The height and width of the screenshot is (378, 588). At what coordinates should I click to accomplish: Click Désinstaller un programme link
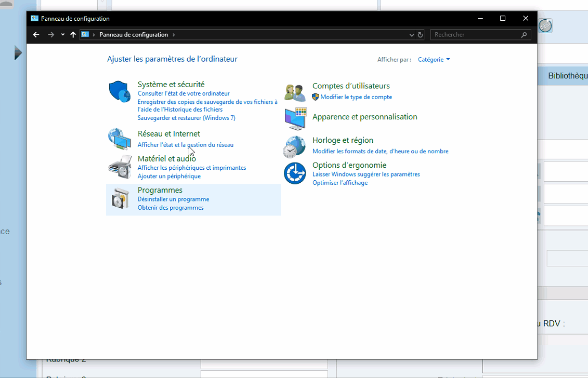(x=173, y=199)
